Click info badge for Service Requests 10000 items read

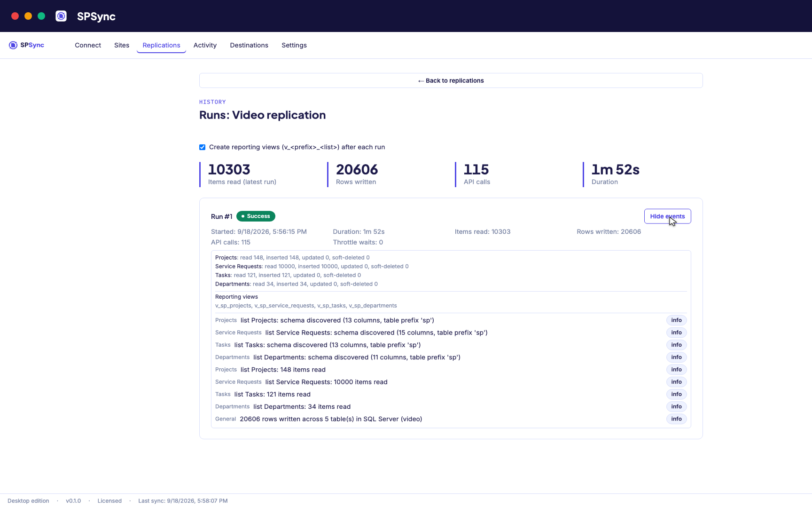[x=676, y=382]
